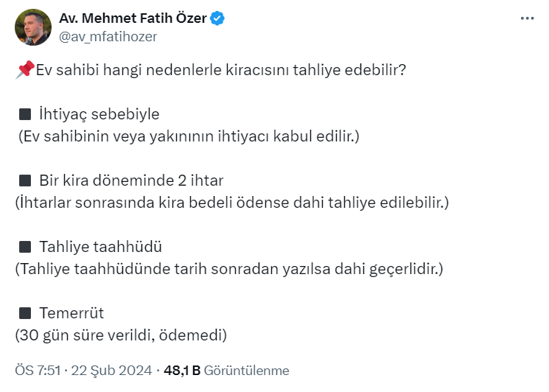549x392 pixels.
Task: Click the black square next to Tahliye taahhüdü
Action: point(25,247)
